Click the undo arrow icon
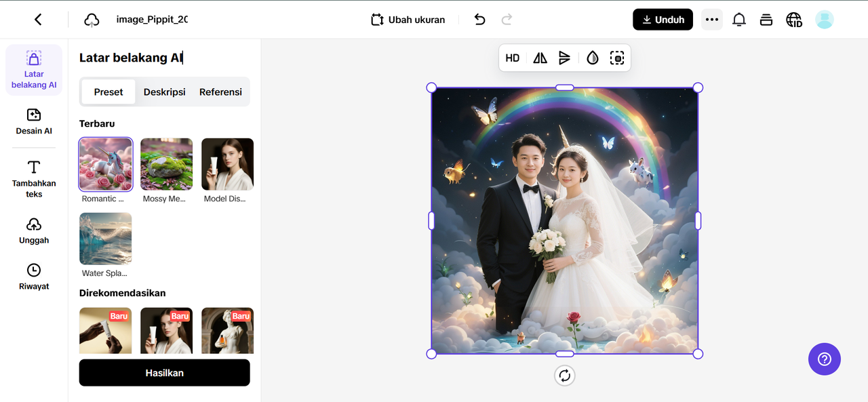Viewport: 868px width, 402px height. [479, 20]
